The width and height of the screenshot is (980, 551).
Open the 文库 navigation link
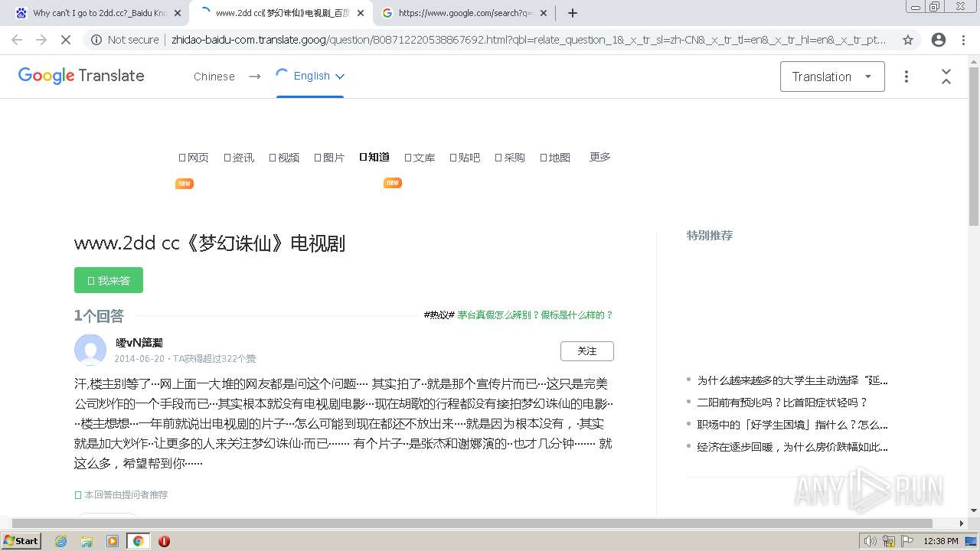420,158
